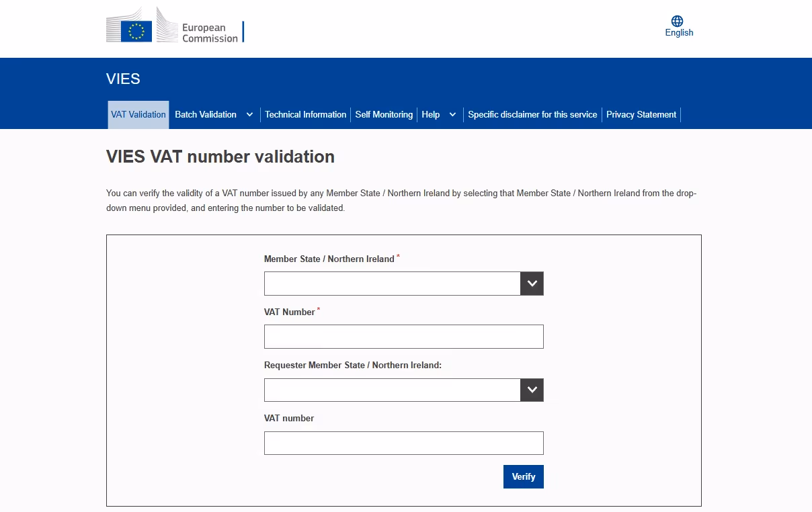
Task: Select the Requester Member State combo box field
Action: (x=390, y=390)
